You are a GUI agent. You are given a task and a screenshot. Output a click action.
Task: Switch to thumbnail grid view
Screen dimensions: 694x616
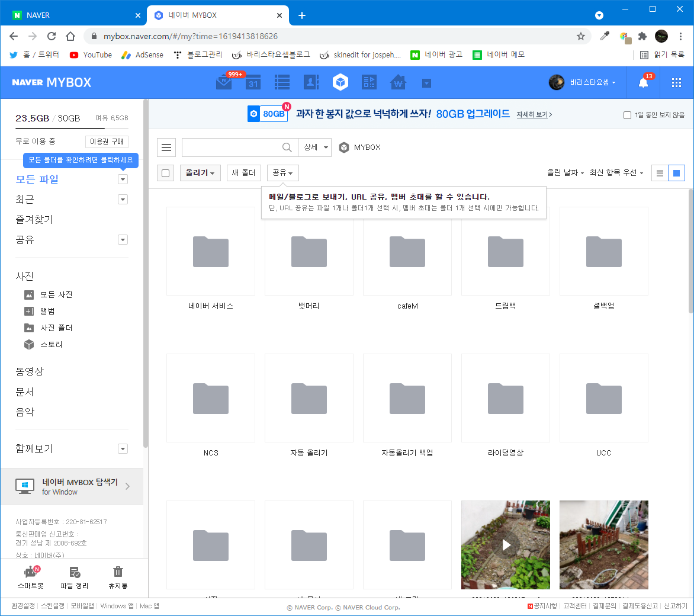point(676,173)
